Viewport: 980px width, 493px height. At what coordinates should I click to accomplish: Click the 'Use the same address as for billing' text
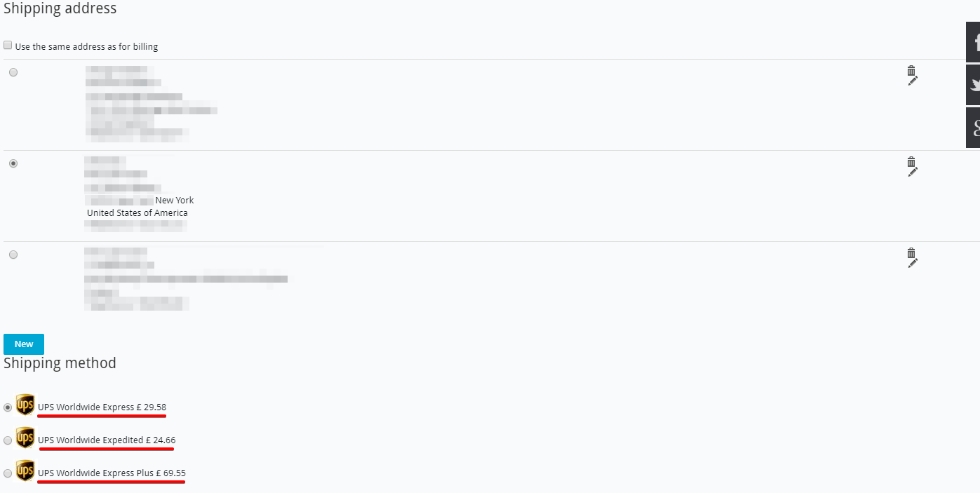[x=86, y=47]
